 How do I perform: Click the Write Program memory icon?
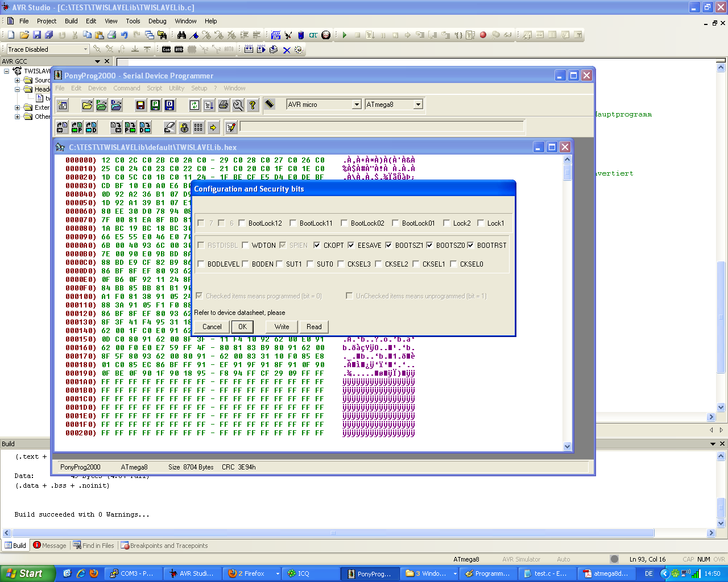tap(130, 127)
